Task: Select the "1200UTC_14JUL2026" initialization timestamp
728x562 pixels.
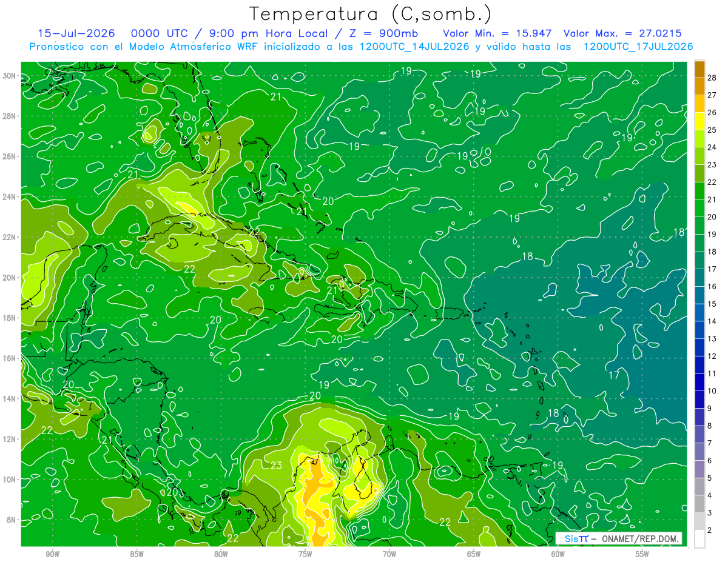Action: (414, 47)
